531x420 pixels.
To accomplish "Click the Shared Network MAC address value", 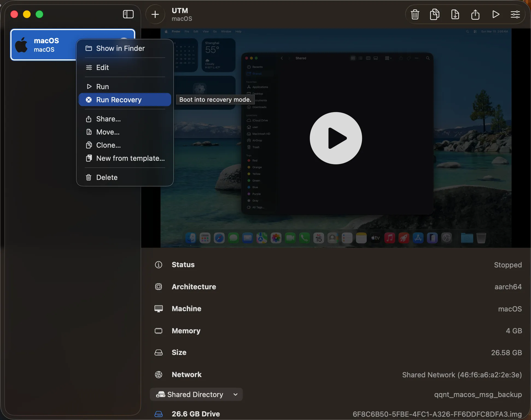I will point(462,375).
